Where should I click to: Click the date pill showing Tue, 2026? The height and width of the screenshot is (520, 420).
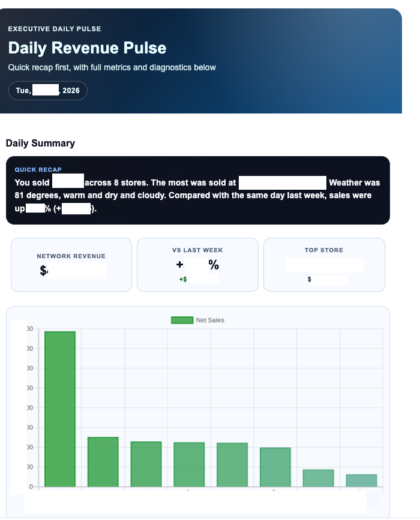coord(48,91)
